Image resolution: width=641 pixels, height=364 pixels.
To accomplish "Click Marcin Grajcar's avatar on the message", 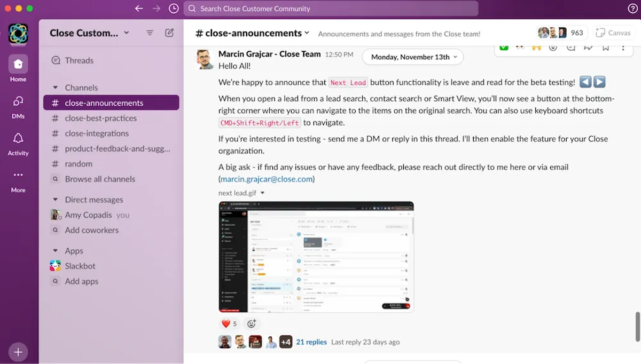I will [206, 59].
